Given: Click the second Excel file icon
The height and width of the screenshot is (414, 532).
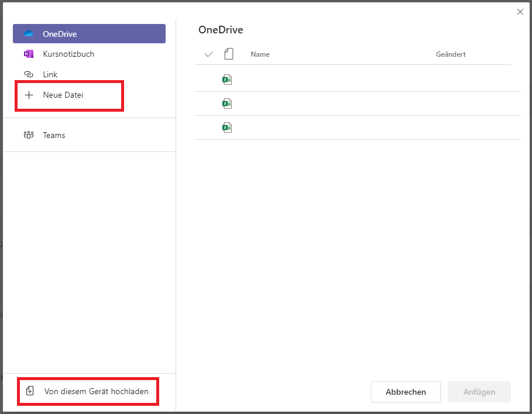Looking at the screenshot, I should (x=227, y=103).
